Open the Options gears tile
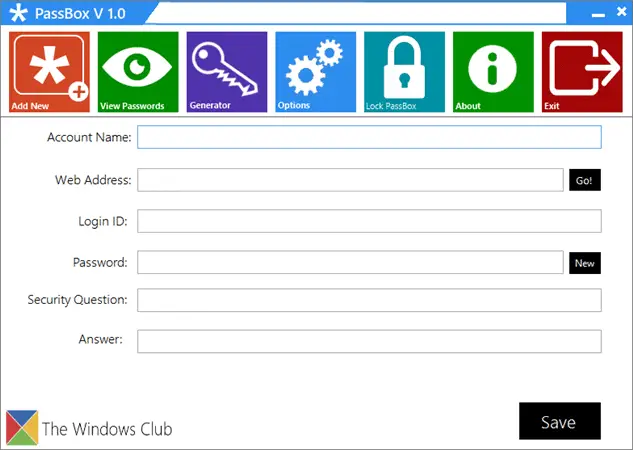633x450 pixels. (x=316, y=72)
